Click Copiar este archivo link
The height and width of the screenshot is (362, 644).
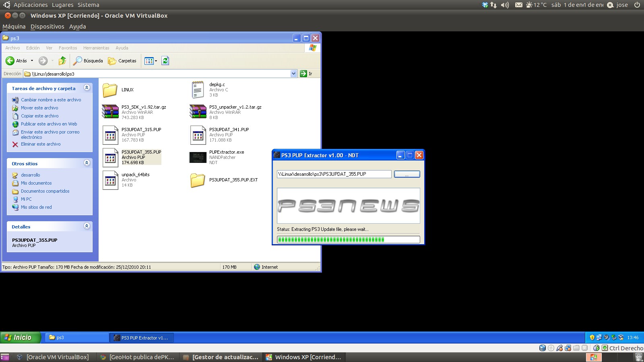pos(40,116)
